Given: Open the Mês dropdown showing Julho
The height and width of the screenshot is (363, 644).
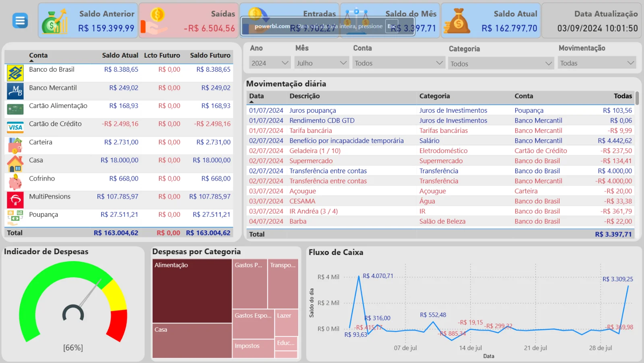Looking at the screenshot, I should tap(322, 63).
